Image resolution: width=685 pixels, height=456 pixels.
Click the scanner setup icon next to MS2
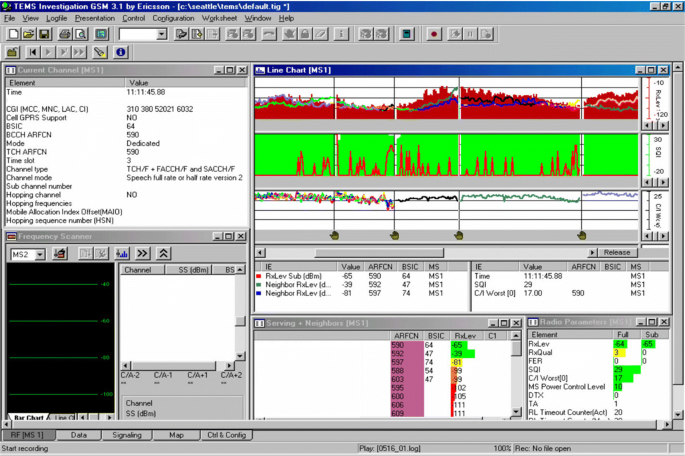tap(59, 253)
